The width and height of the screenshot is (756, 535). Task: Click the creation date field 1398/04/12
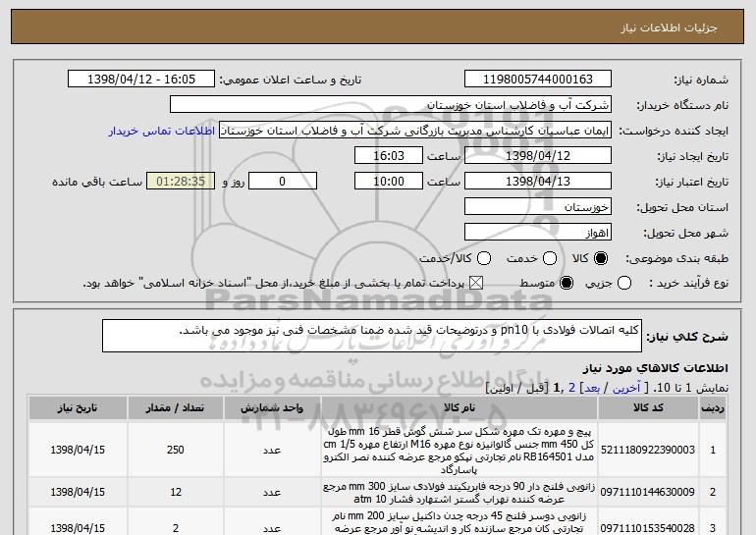click(x=538, y=156)
